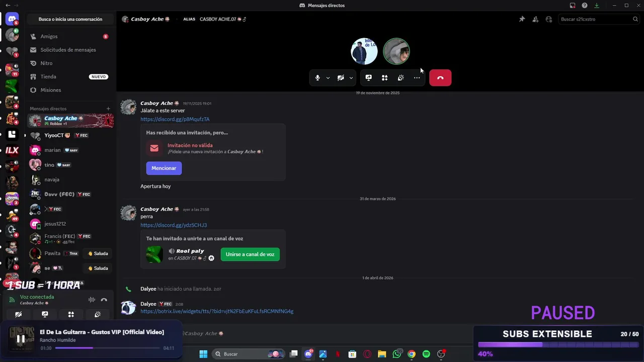Open Casboy Ache direct message
Viewport: 644px width, 362px height.
(x=70, y=121)
